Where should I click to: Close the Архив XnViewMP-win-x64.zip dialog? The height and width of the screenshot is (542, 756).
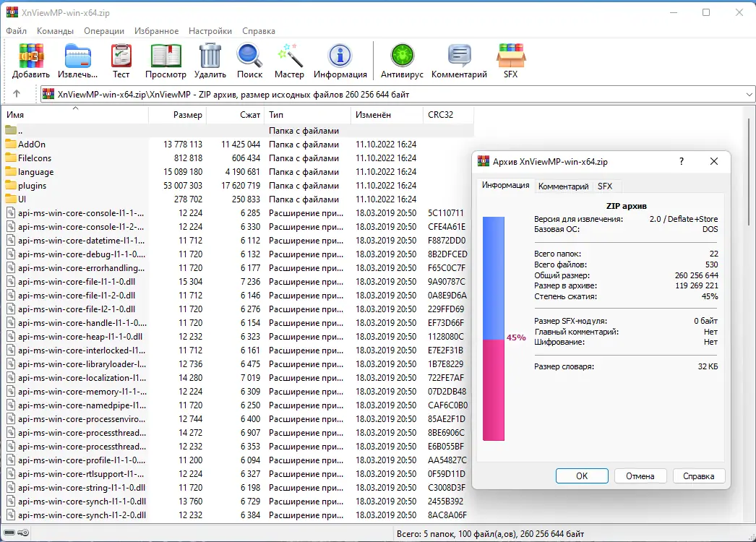(714, 161)
